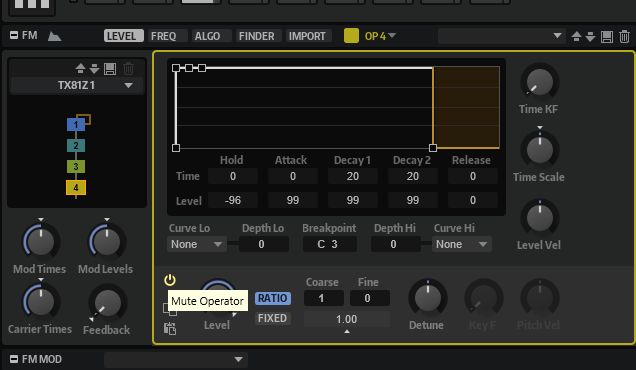Click the Decay 1 Time value field
636x370 pixels.
click(x=352, y=176)
